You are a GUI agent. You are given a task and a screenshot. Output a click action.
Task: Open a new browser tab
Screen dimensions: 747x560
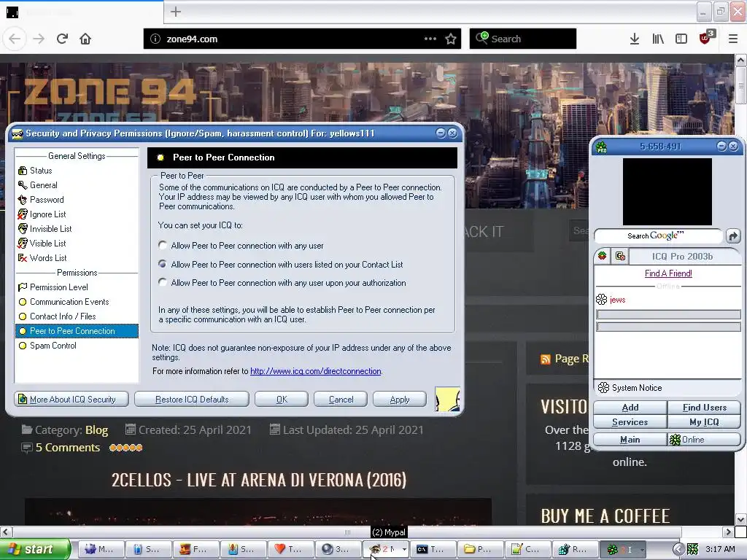coord(175,12)
